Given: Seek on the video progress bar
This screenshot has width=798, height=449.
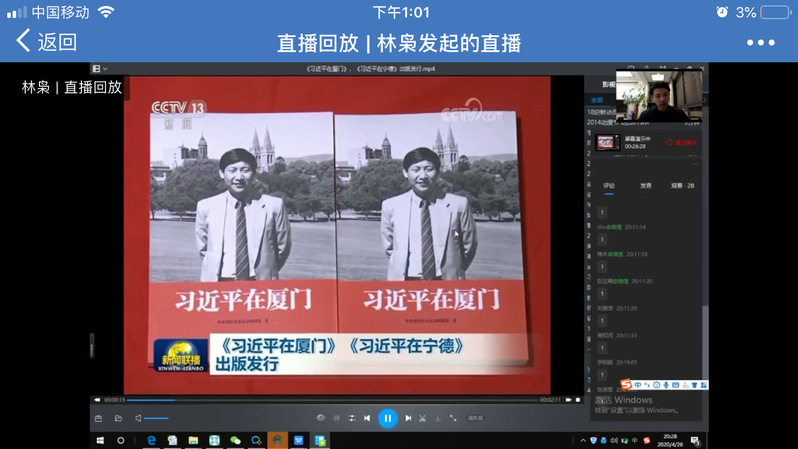Looking at the screenshot, I should [x=332, y=400].
